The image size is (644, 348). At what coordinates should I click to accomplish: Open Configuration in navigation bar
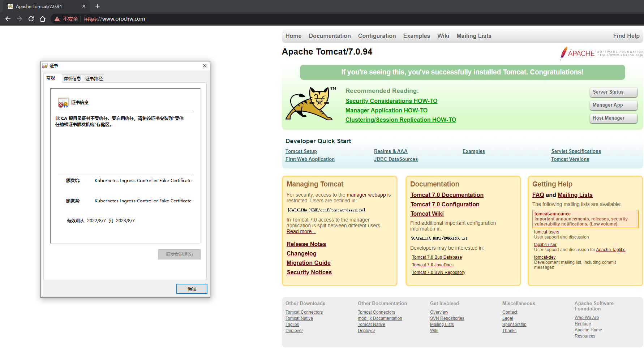pos(377,36)
